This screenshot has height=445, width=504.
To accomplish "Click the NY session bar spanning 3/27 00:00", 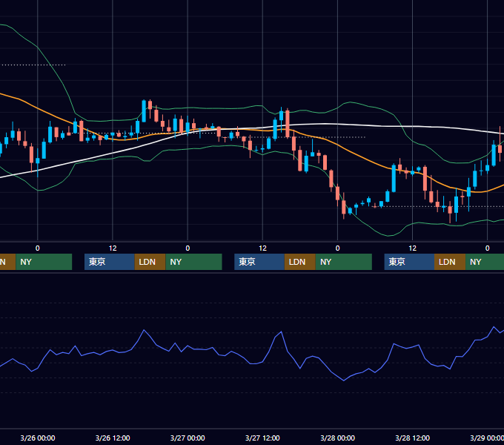I will pos(194,262).
